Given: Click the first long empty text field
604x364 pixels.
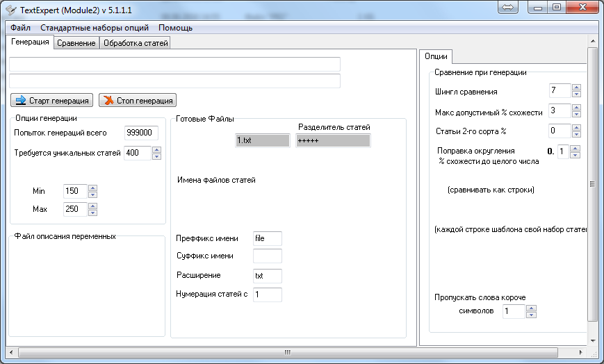Looking at the screenshot, I should click(x=175, y=65).
